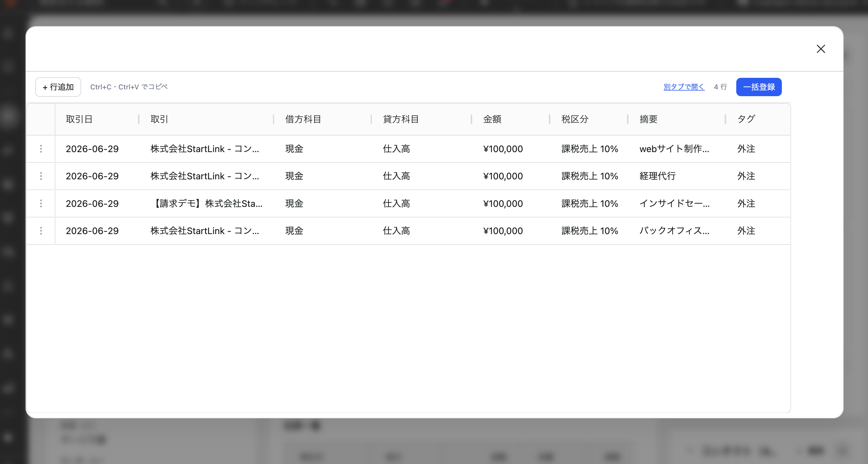Click the 行追加 button
The width and height of the screenshot is (868, 464).
tap(58, 87)
